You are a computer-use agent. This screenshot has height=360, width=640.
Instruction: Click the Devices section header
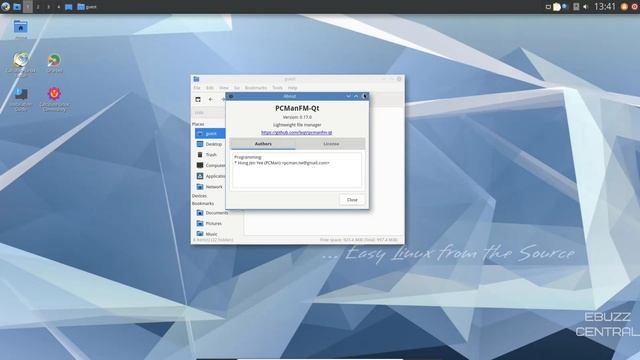(x=199, y=196)
